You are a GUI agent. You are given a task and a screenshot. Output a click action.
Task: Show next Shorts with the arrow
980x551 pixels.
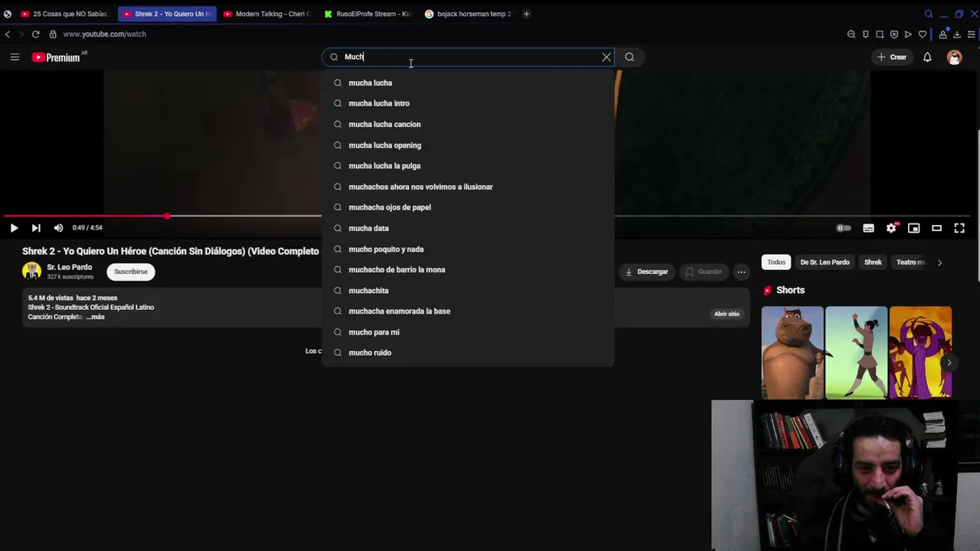point(949,363)
